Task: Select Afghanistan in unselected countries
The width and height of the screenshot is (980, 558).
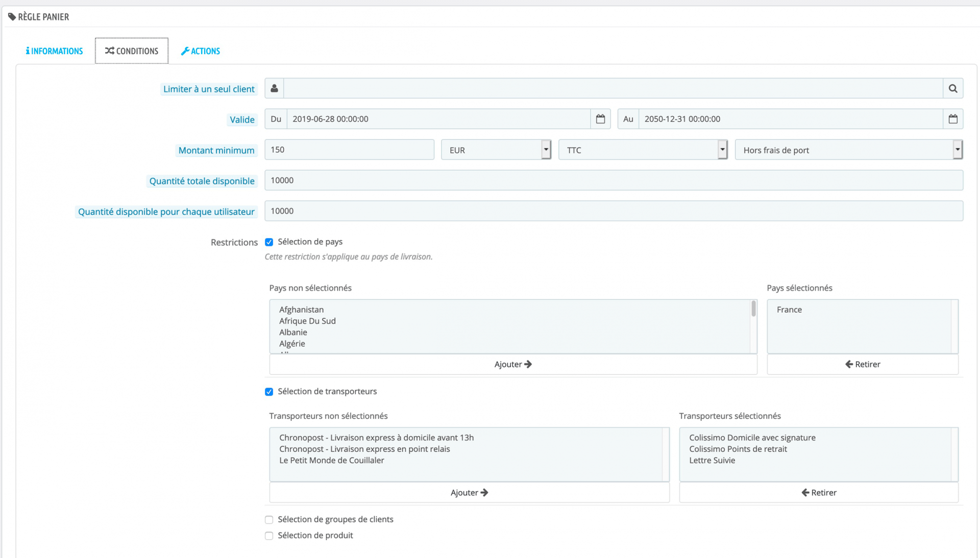Action: click(x=301, y=310)
